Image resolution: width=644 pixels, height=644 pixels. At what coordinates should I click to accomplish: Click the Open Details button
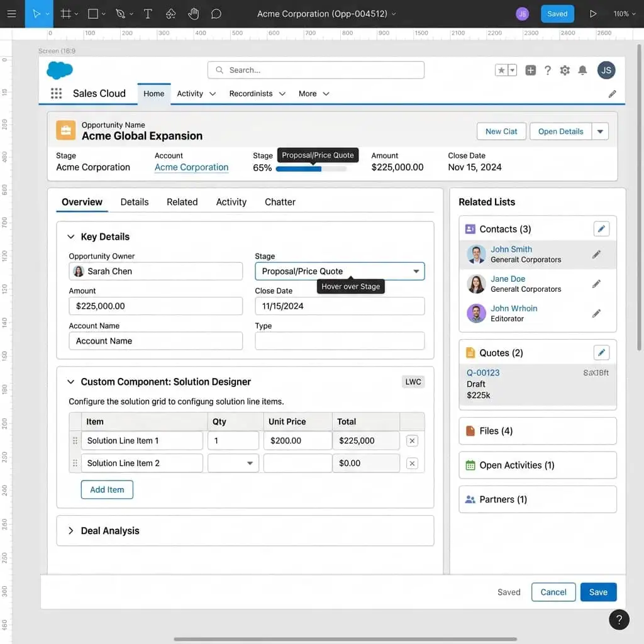point(560,131)
